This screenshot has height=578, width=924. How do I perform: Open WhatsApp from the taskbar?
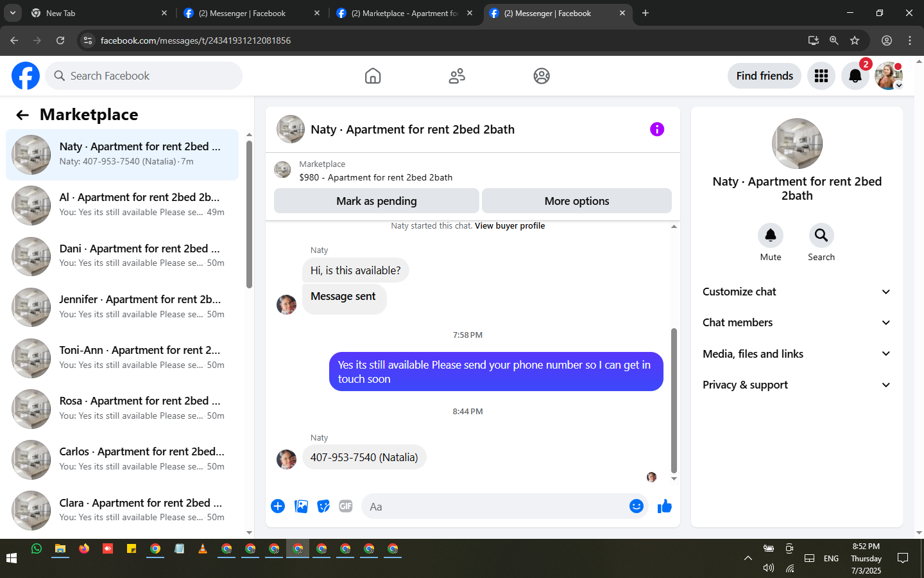point(37,548)
